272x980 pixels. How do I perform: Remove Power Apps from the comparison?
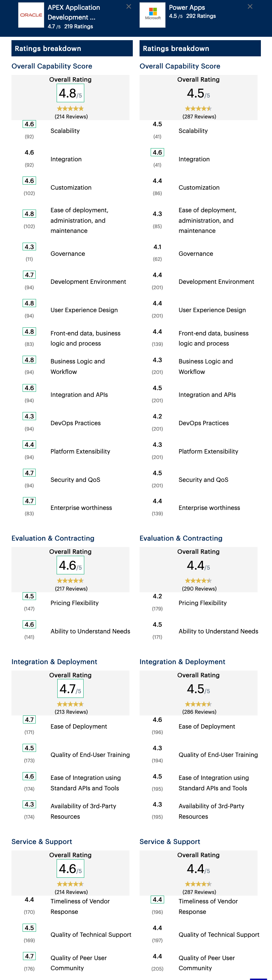[x=250, y=6]
